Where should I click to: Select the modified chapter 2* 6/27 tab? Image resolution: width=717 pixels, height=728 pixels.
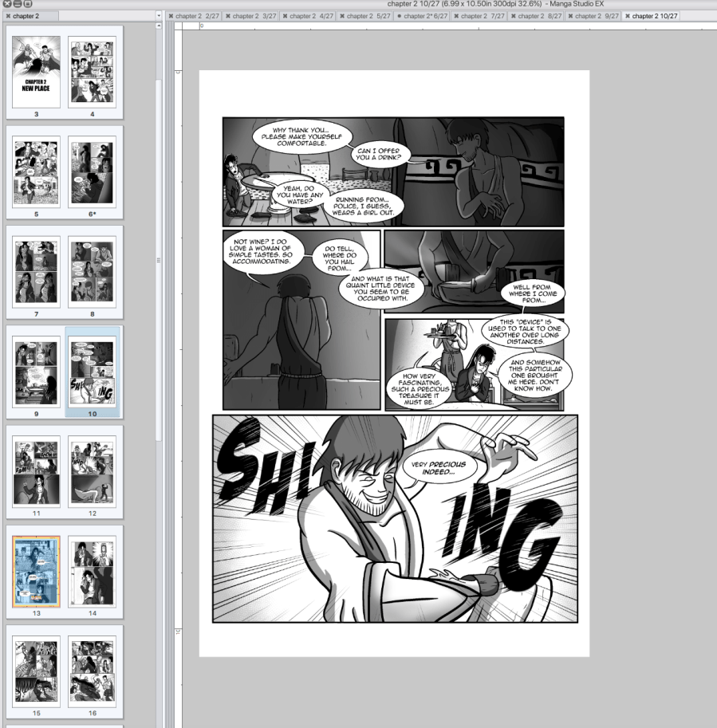click(426, 16)
